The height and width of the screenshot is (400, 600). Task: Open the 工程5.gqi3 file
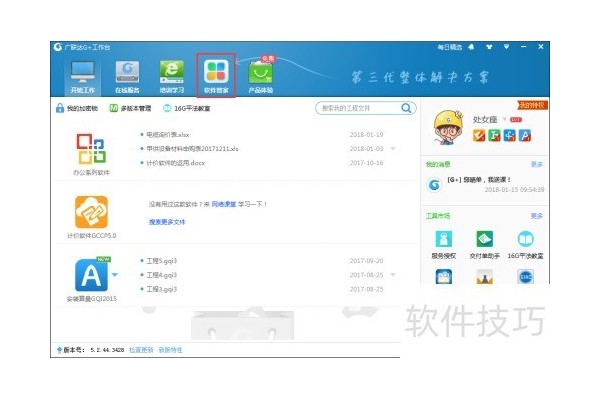[x=161, y=261]
